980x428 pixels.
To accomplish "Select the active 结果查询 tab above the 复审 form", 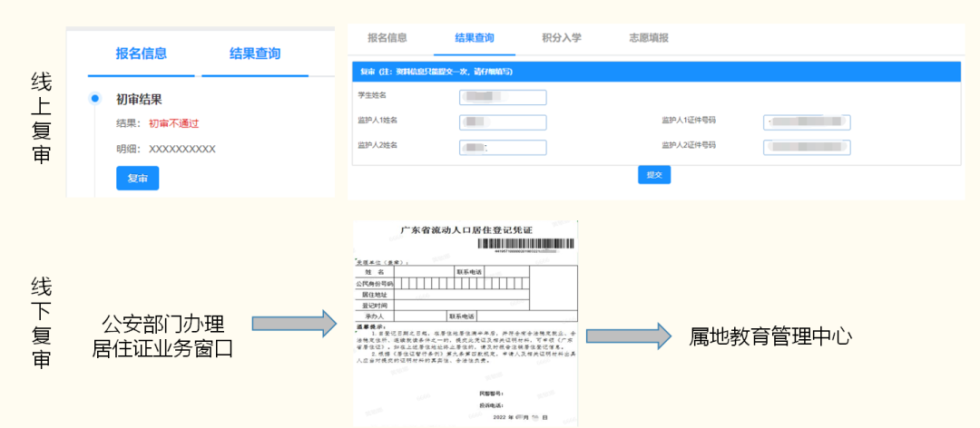I will (475, 38).
